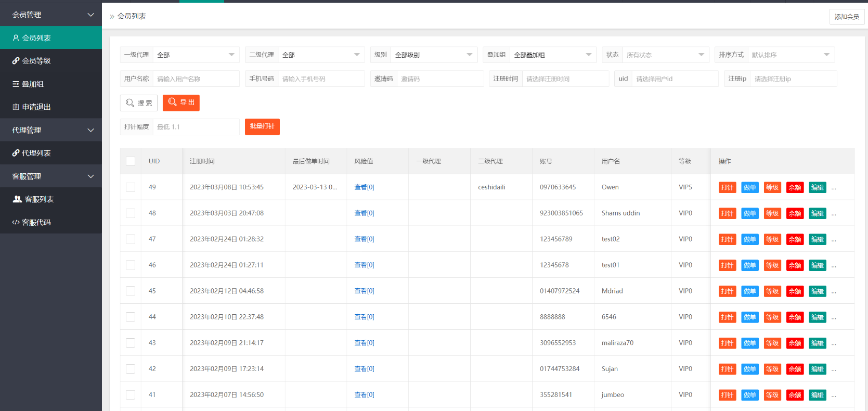Open the 一级代理 dropdown filter
This screenshot has width=868, height=411.
[196, 55]
